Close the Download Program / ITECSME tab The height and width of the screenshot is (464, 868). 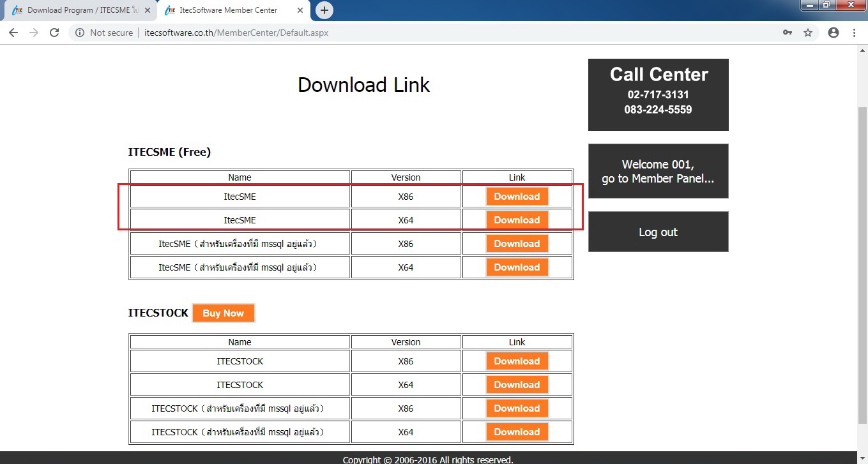(x=148, y=10)
